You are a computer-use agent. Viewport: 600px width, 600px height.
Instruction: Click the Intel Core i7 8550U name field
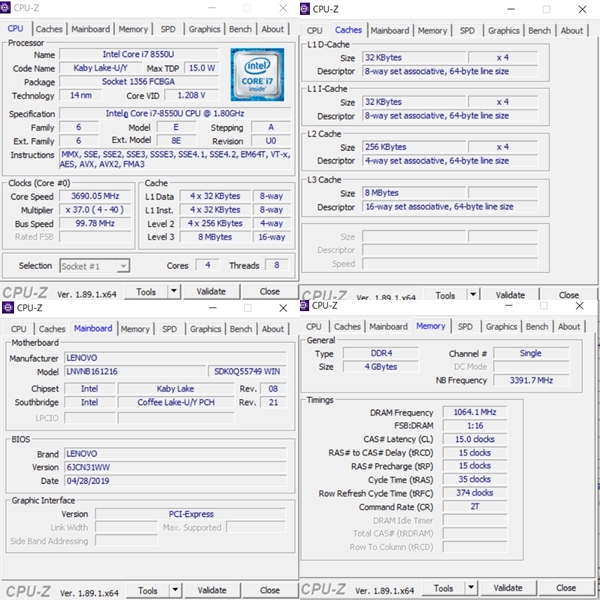[139, 54]
